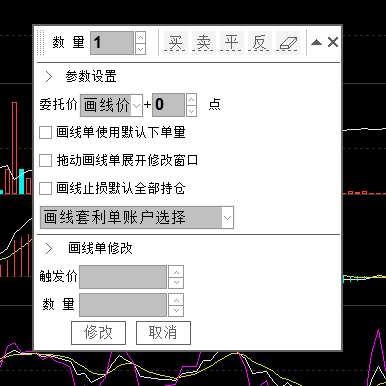This screenshot has width=386, height=386.
Task: Increase 触发价 with its up arrow
Action: (176, 272)
